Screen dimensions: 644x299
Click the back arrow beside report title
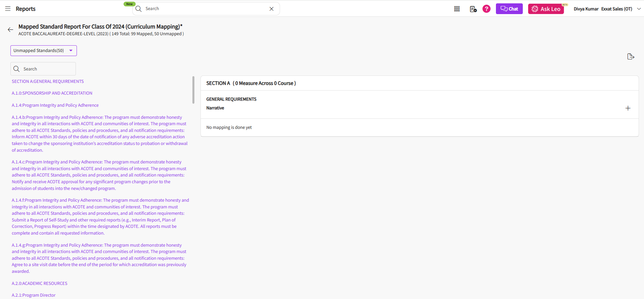[x=10, y=30]
